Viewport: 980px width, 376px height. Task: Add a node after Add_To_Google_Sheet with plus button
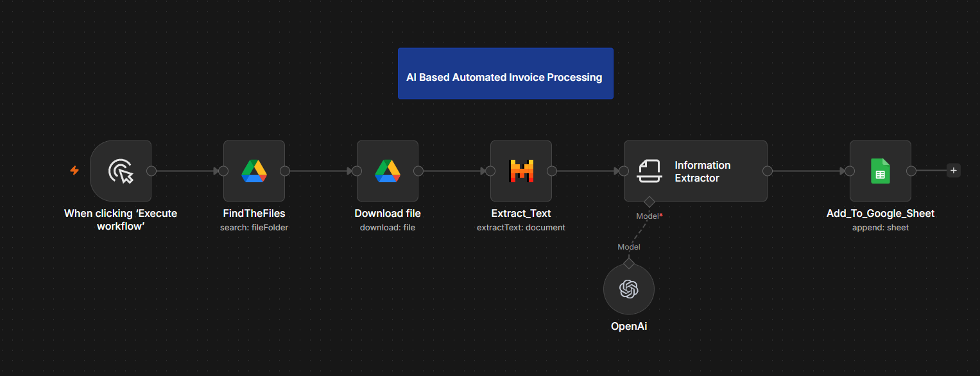pyautogui.click(x=954, y=171)
